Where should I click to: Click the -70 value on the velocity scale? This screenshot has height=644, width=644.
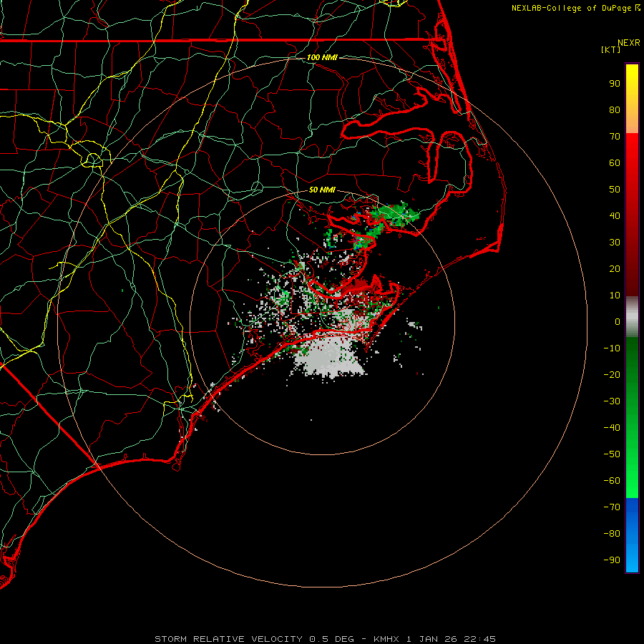point(612,507)
